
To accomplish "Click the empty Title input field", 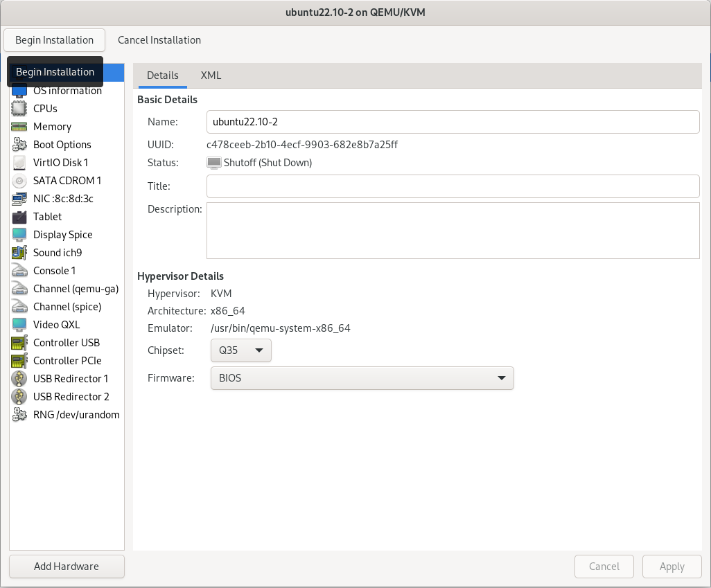I will 453,186.
